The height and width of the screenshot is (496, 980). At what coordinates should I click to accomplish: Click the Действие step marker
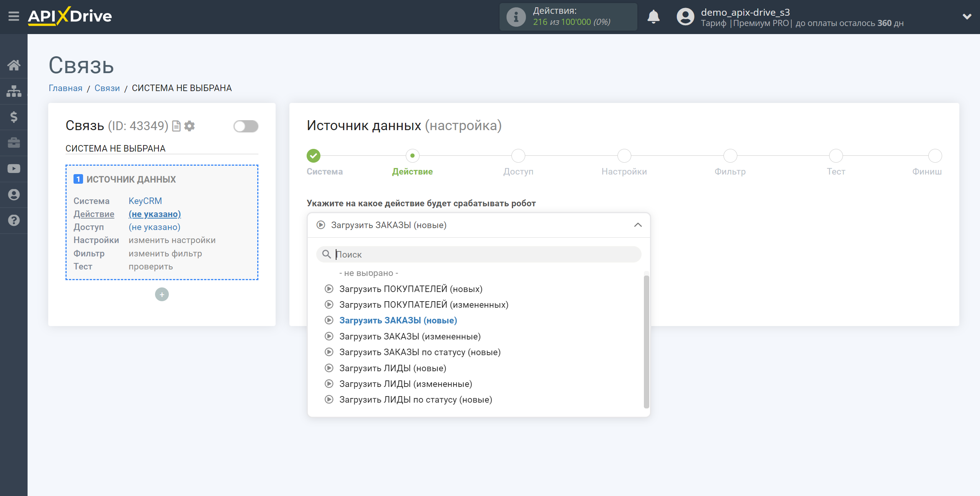pyautogui.click(x=412, y=156)
